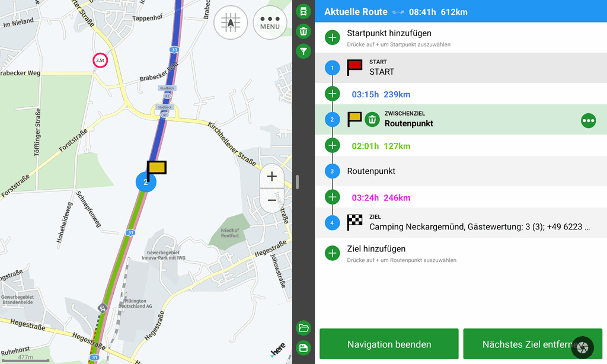Delete Zwischenziel with green trash icon
Screen dimensions: 607x364
pos(372,120)
